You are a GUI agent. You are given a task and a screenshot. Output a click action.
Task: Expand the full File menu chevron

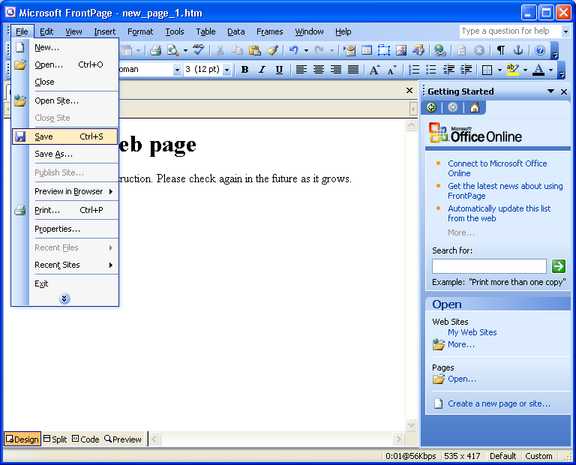tap(64, 299)
